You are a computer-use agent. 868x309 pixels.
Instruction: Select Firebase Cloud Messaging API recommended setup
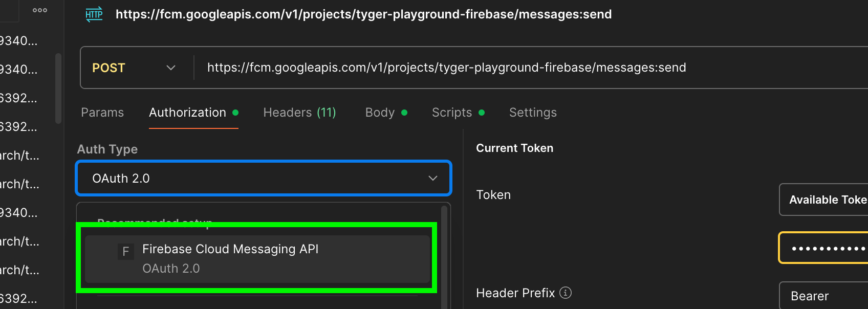click(x=257, y=259)
